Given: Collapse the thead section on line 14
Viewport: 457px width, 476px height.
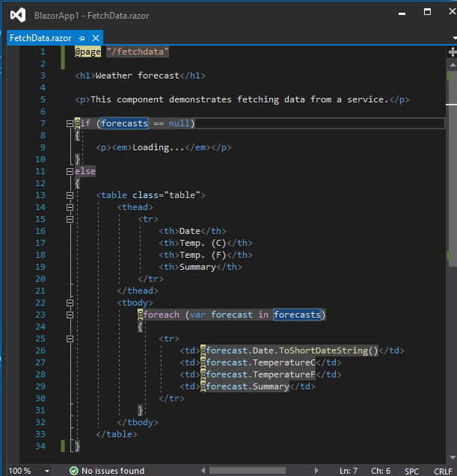Looking at the screenshot, I should (69, 207).
